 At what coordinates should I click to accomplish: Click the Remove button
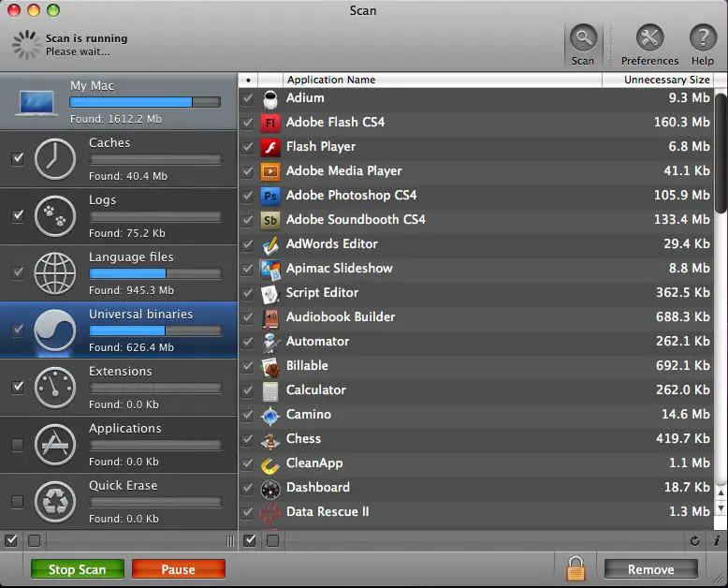tap(651, 569)
